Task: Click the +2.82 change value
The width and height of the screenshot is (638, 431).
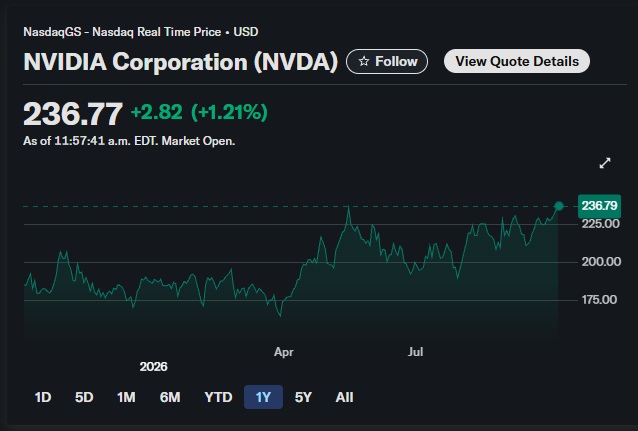Action: (157, 112)
